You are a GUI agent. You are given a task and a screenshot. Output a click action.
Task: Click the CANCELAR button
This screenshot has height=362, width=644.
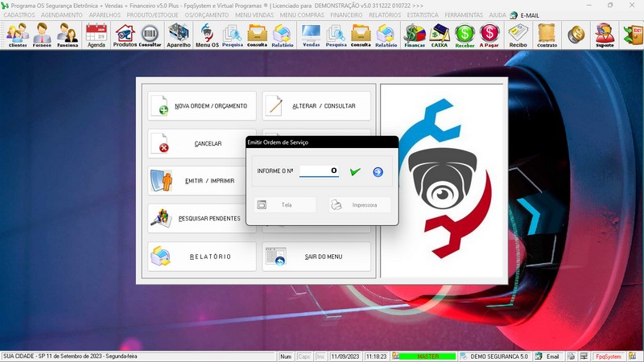tap(196, 144)
